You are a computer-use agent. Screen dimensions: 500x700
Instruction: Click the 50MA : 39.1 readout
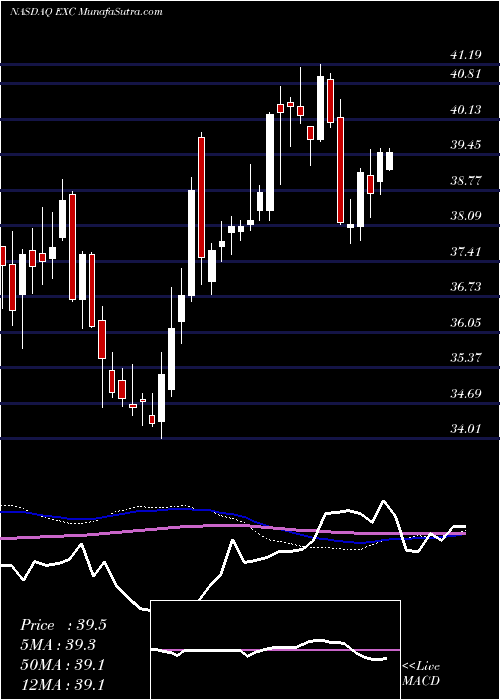[63, 665]
